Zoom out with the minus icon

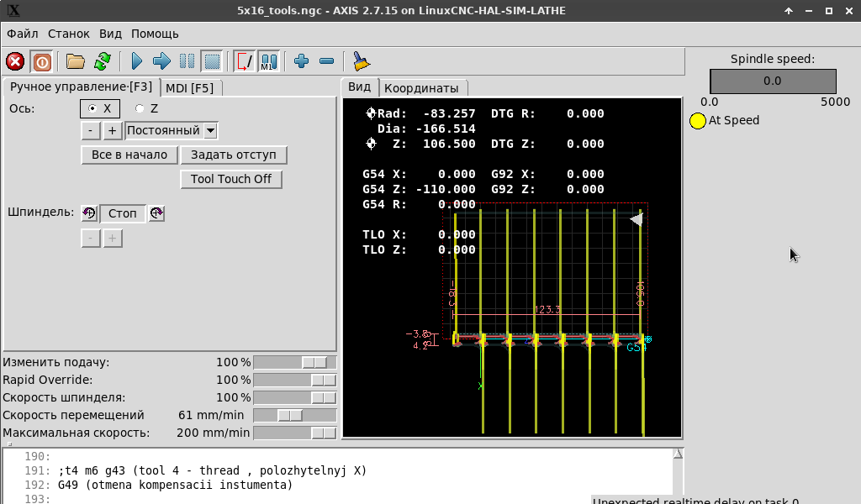(327, 61)
